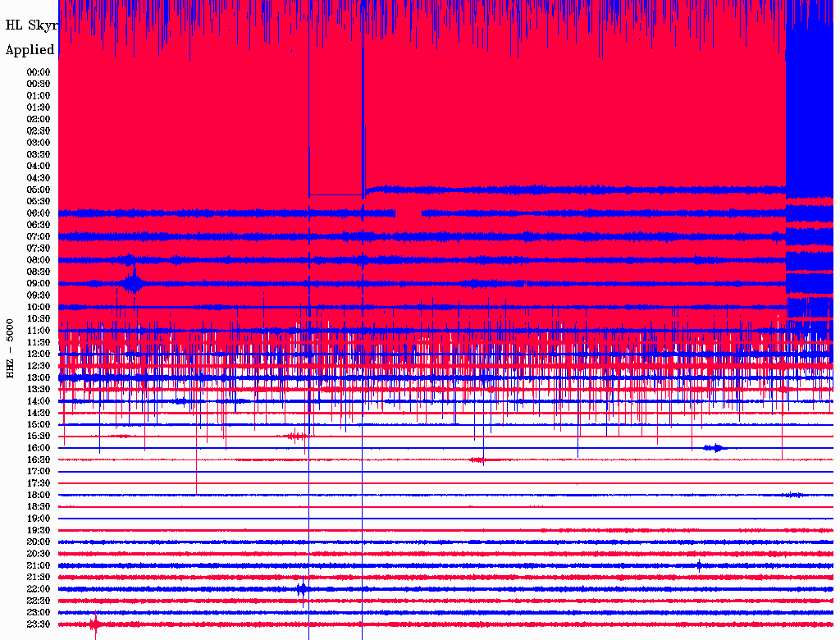Click the 11:00 time label
The image size is (840, 640).
(39, 331)
